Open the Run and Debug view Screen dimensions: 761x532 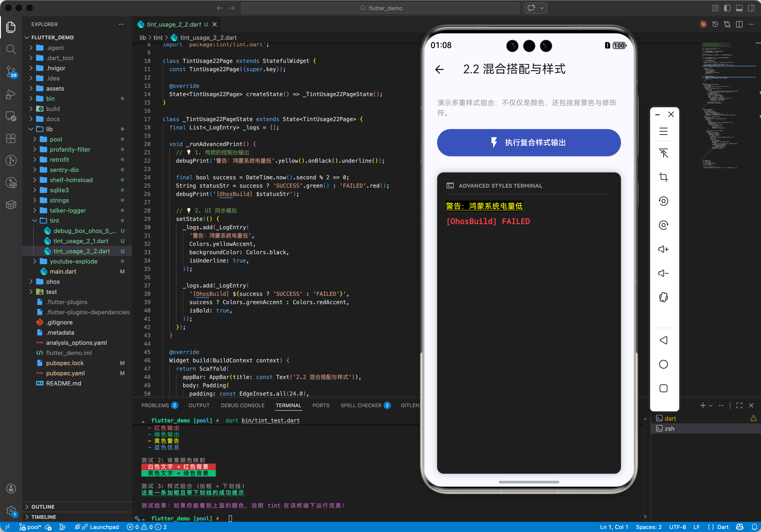coord(11,94)
